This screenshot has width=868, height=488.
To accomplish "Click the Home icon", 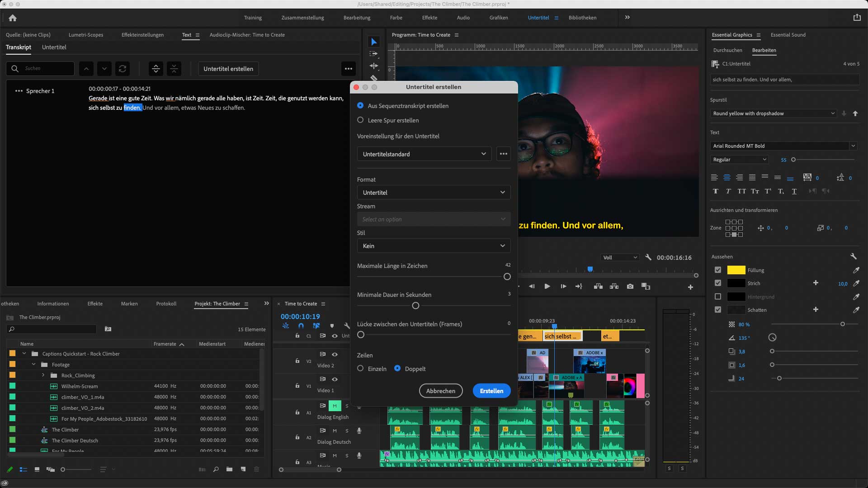I will coord(13,18).
